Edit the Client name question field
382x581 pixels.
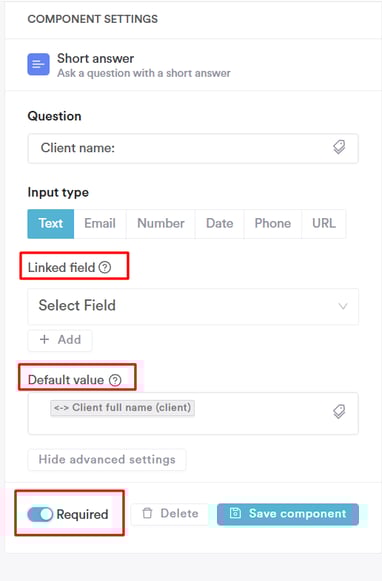193,148
